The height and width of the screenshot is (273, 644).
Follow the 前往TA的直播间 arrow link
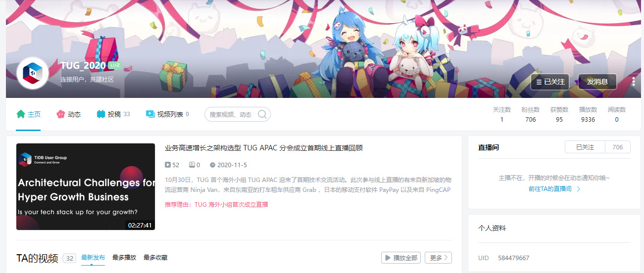click(554, 189)
